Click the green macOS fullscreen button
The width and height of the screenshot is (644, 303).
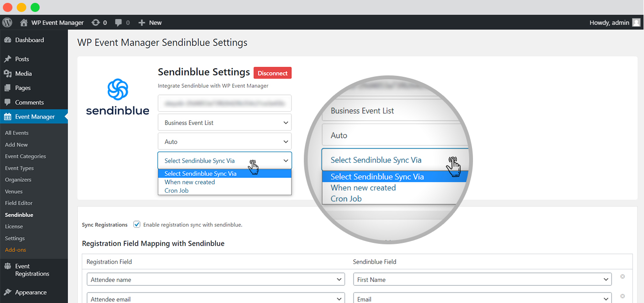[35, 7]
